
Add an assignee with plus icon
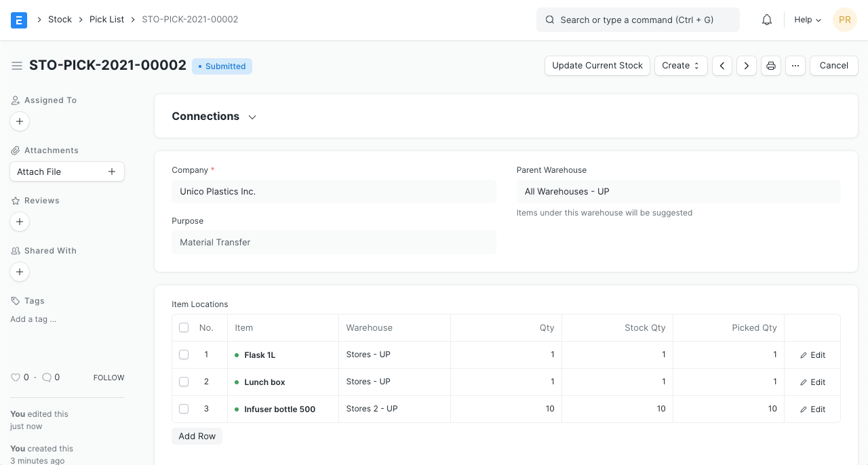20,121
